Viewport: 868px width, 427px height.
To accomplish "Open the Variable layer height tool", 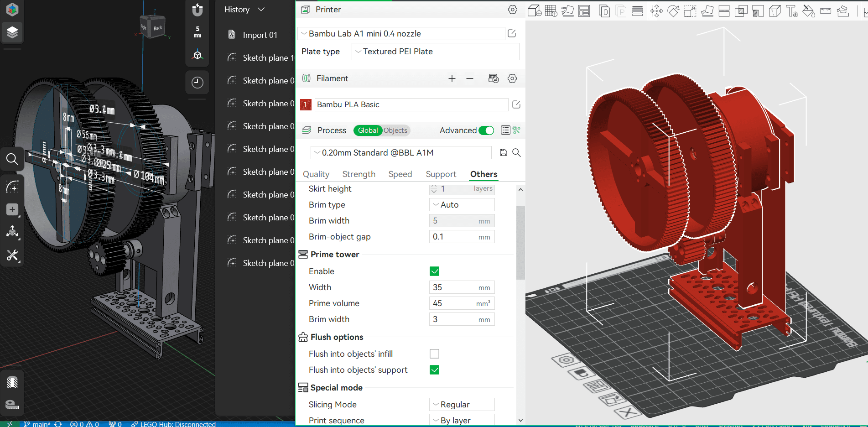I will pos(638,11).
